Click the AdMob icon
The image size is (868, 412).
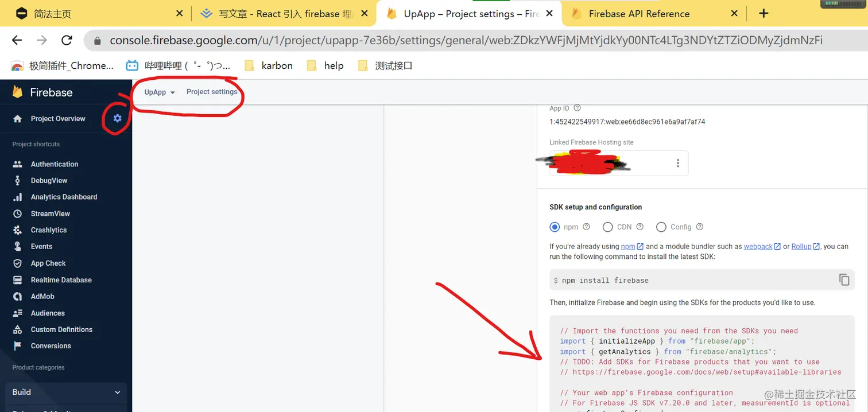click(18, 297)
